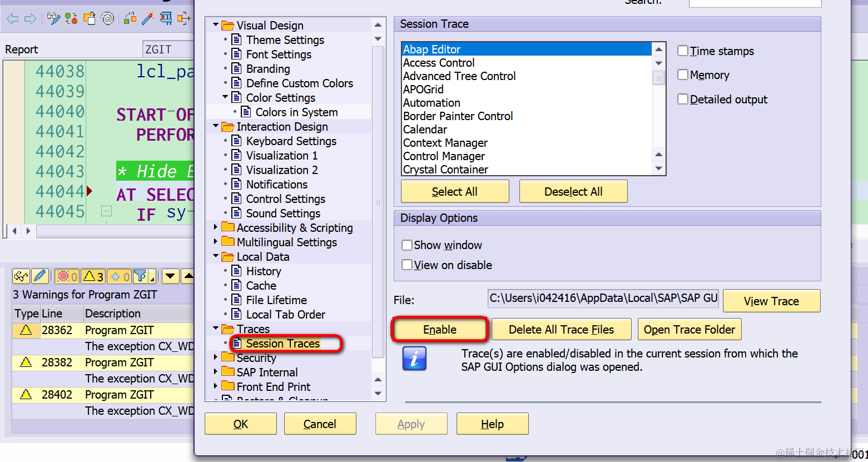Click Delete All Trace Files button
Viewport: 868px width, 462px height.
[562, 330]
